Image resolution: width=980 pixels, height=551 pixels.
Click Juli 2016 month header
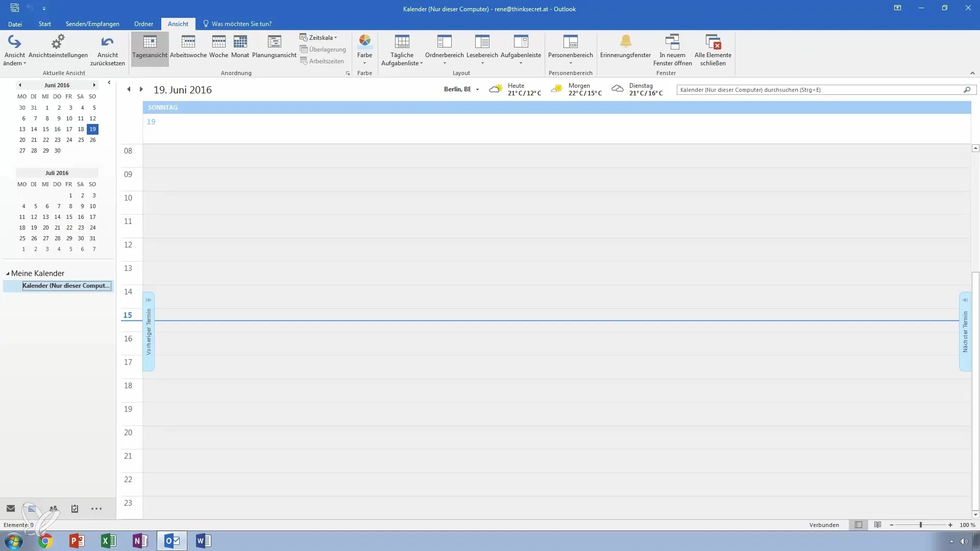57,173
